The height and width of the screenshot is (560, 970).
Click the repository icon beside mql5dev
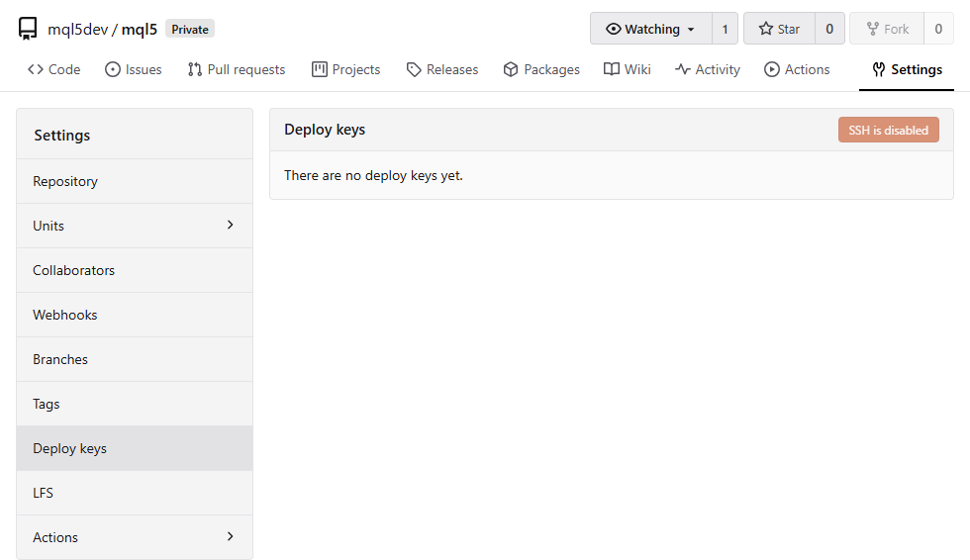point(28,29)
